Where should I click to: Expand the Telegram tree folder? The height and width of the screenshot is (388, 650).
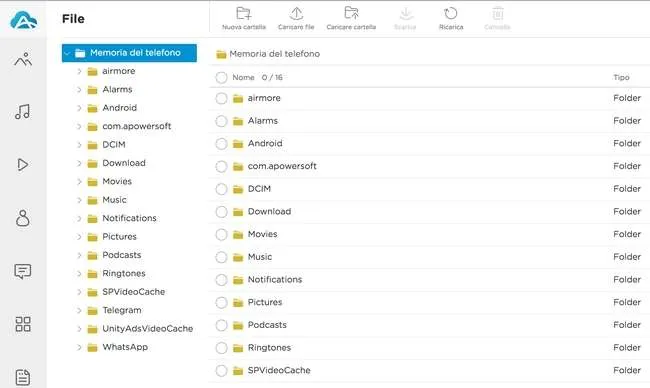pos(79,310)
